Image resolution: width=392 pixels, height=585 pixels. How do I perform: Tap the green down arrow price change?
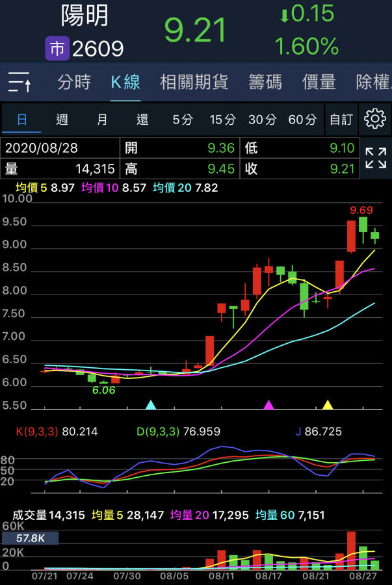(284, 15)
